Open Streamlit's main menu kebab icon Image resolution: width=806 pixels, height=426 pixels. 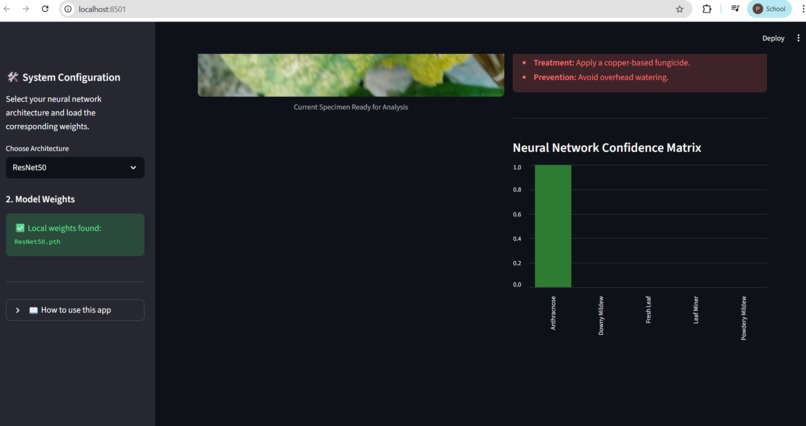point(798,38)
